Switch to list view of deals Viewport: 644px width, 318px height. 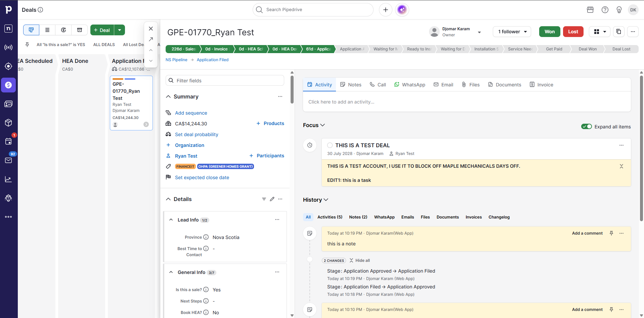click(47, 30)
